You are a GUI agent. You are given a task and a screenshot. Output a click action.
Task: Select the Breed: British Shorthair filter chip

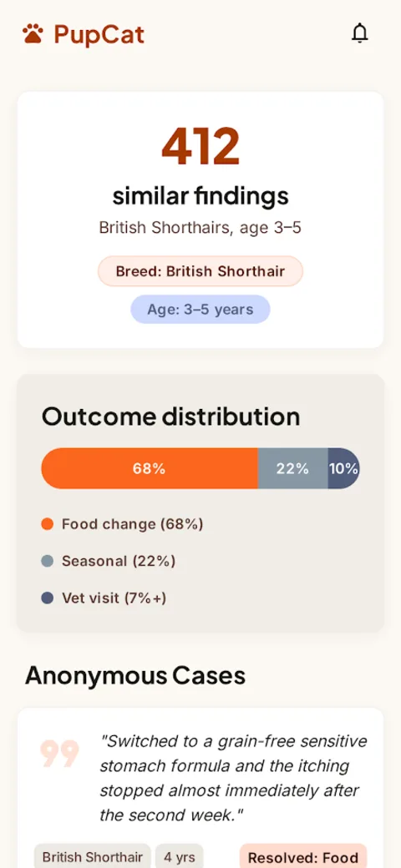pyautogui.click(x=200, y=271)
